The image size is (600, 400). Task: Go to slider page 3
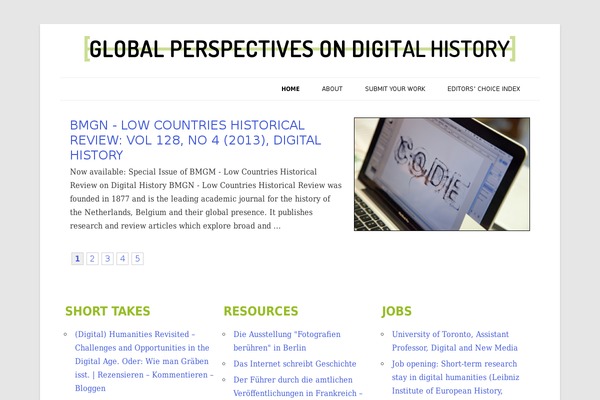pyautogui.click(x=108, y=259)
